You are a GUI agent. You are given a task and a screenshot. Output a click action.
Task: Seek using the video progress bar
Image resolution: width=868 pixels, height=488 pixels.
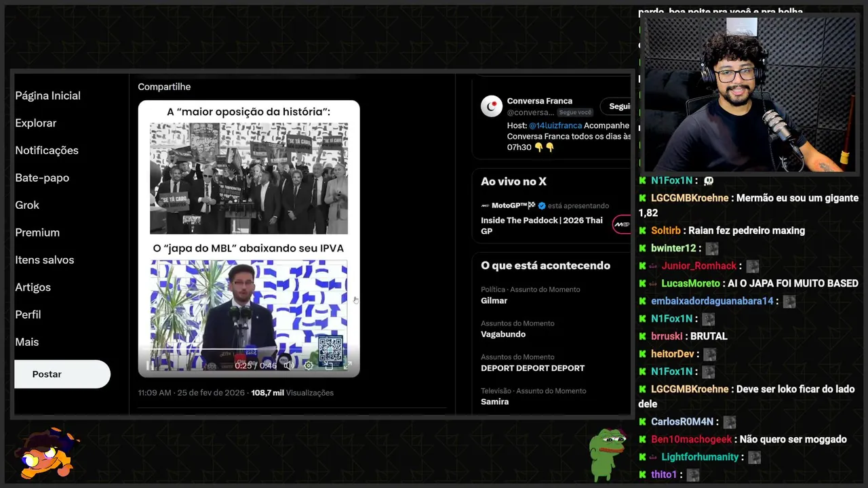248,350
